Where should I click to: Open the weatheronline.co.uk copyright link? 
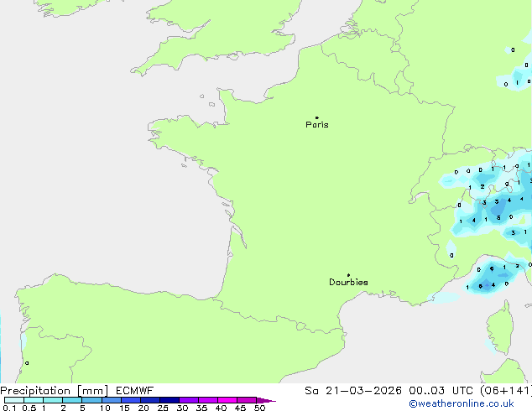click(x=461, y=403)
